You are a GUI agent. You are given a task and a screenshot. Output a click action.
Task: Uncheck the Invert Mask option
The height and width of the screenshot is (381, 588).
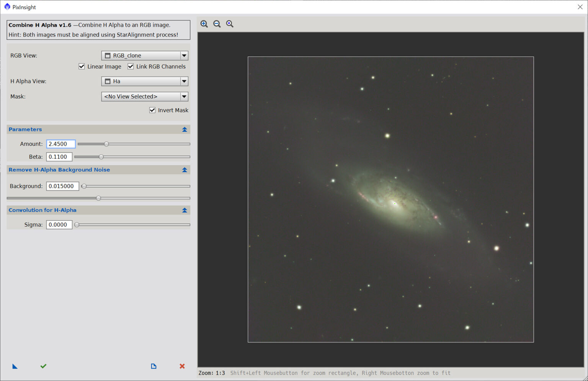pyautogui.click(x=152, y=110)
